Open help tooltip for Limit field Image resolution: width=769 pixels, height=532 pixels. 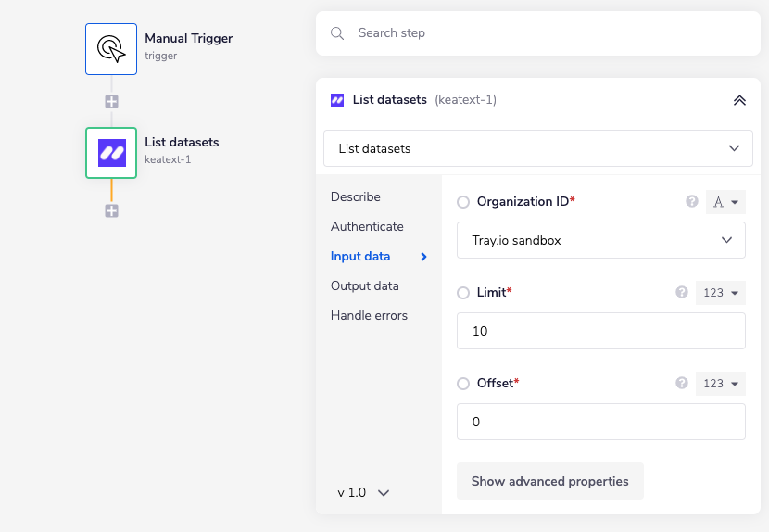click(682, 292)
